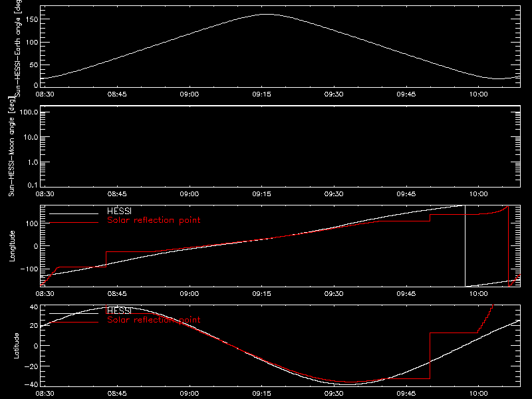The image size is (532, 399).
Task: Click 08:30 time label under Latitude plot
Action: pos(45,394)
